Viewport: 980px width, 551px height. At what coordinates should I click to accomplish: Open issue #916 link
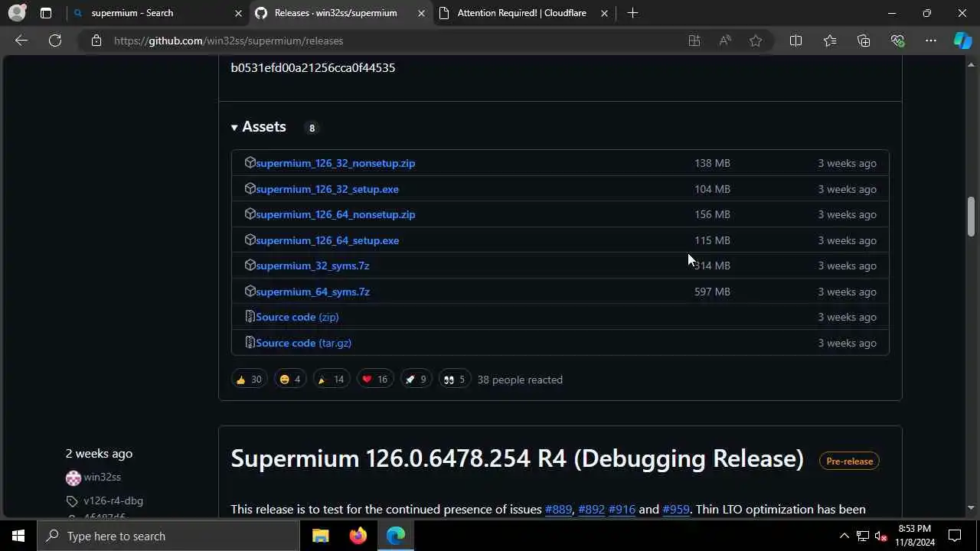622,510
